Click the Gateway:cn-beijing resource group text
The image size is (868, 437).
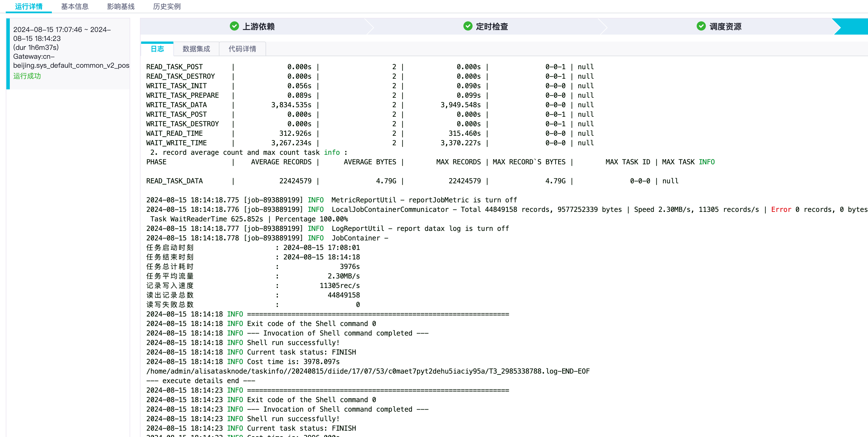pos(71,61)
